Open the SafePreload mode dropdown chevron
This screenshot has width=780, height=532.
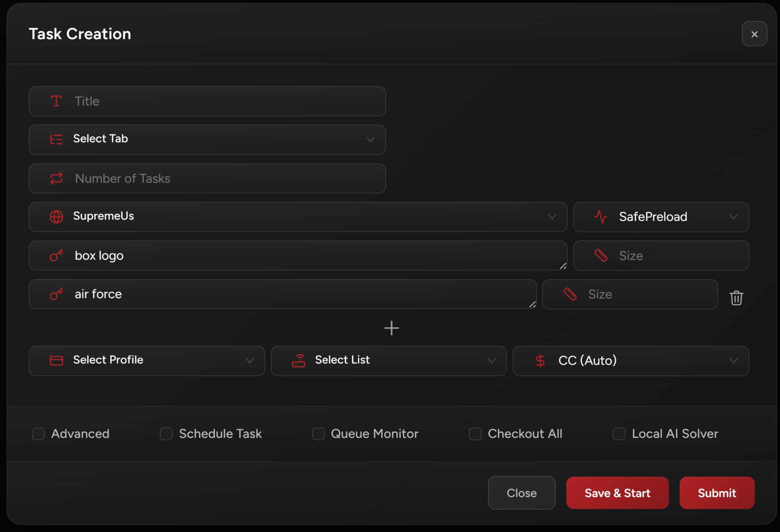(x=733, y=217)
